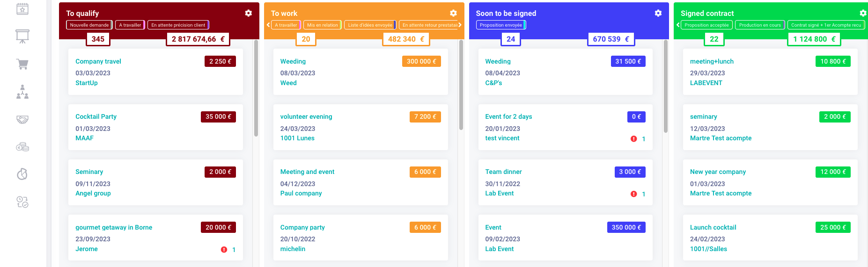Filter by Mis en relation status tag

323,25
